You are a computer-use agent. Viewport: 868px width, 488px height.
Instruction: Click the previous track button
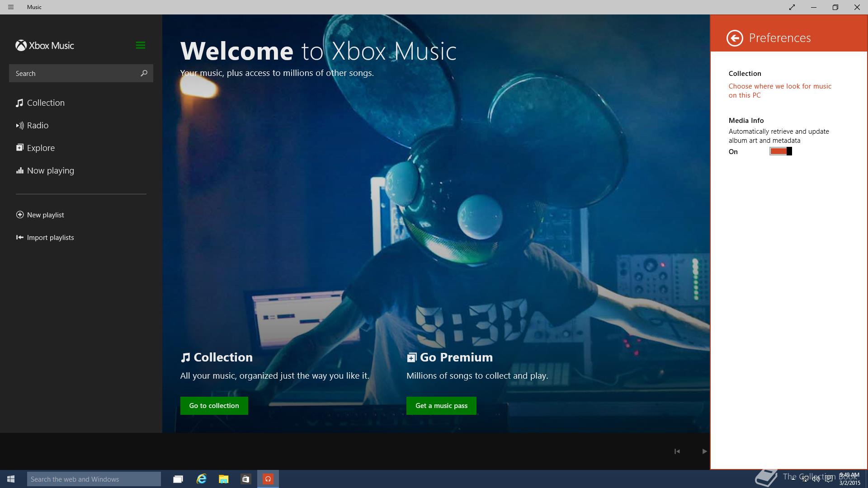677,451
